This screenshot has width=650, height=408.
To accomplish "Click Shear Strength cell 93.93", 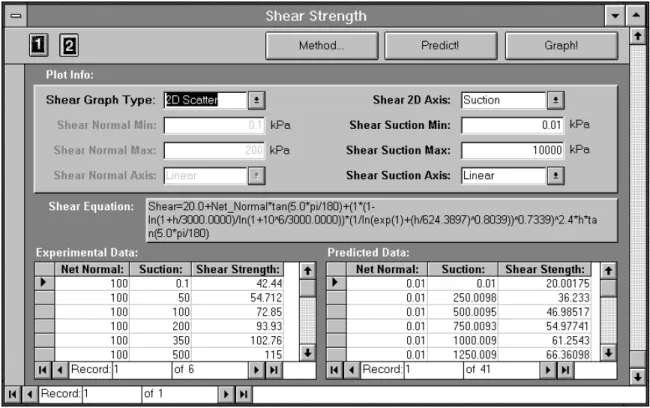I will click(238, 326).
